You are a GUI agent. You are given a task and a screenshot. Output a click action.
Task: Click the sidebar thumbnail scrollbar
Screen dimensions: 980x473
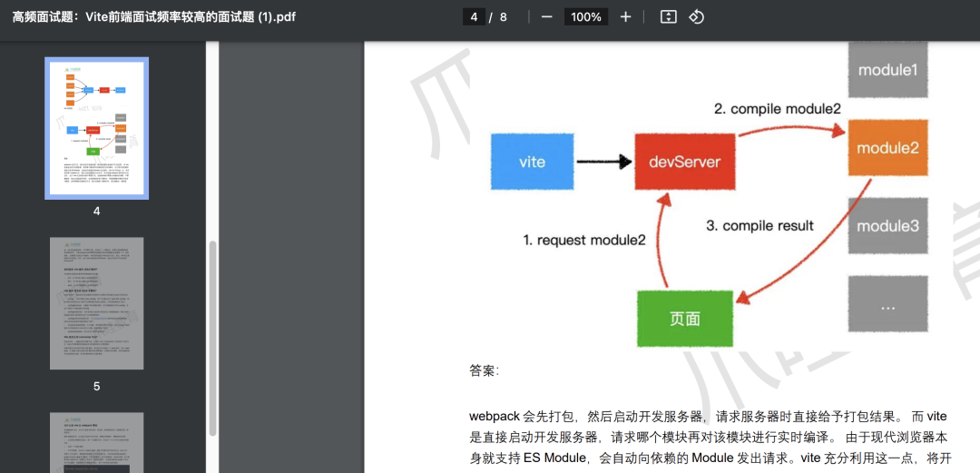coord(212,338)
